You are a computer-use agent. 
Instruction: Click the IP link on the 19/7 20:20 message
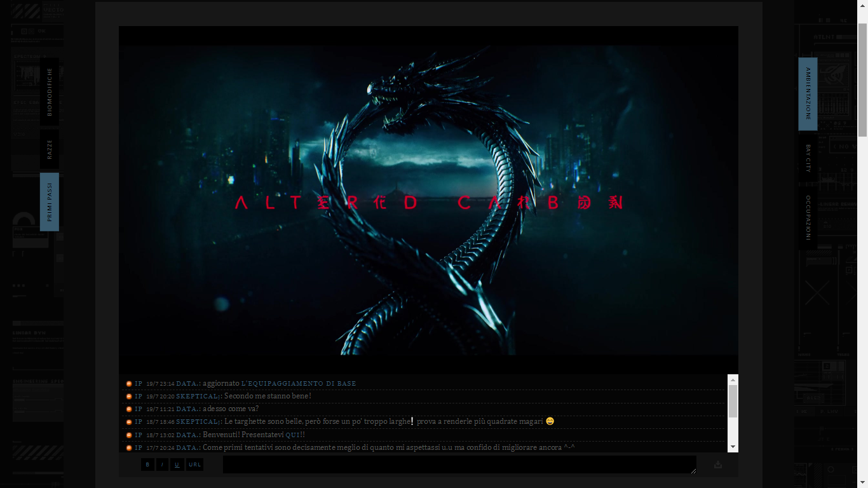(139, 396)
